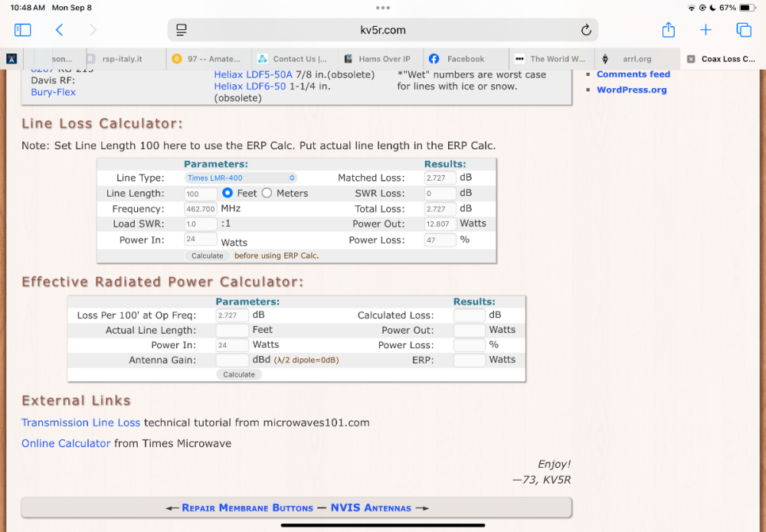Select Meters as line length unit
This screenshot has height=532, width=766.
click(x=267, y=194)
